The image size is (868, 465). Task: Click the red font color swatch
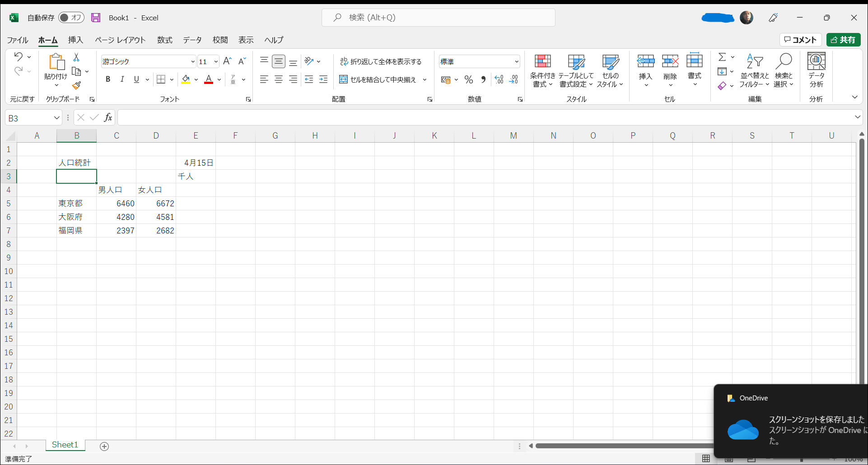click(x=209, y=80)
